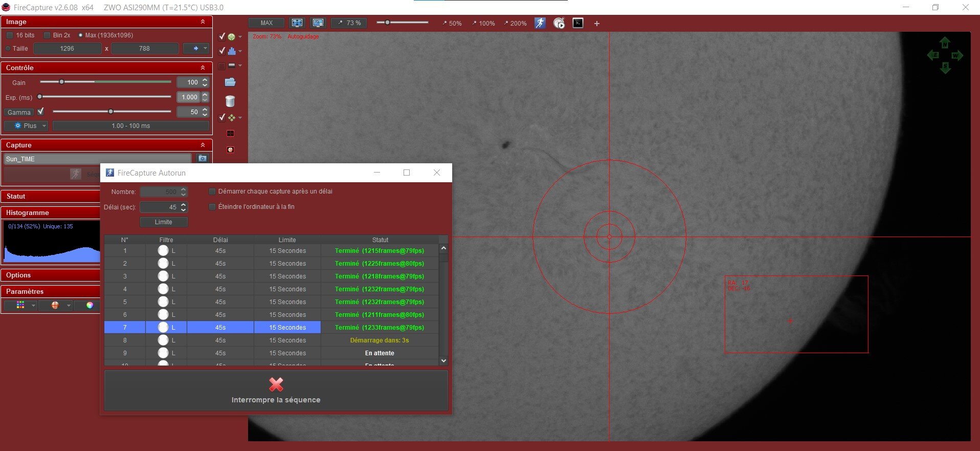This screenshot has height=451, width=980.
Task: Open the Plus settings dropdown
Action: point(26,125)
